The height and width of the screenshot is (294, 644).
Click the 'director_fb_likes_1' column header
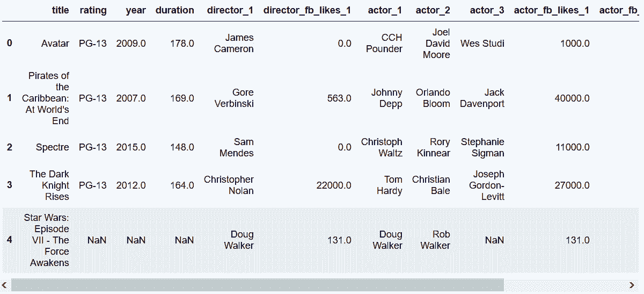[x=307, y=10]
